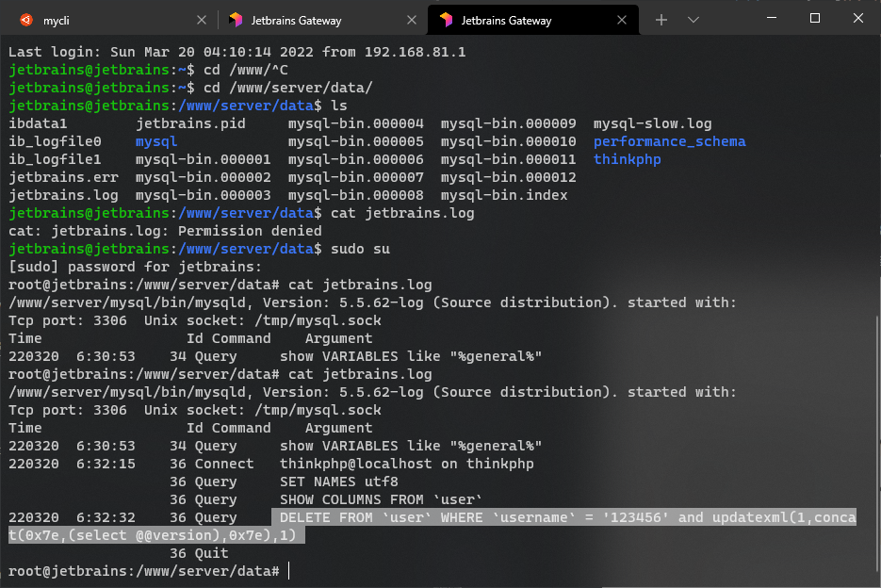The image size is (881, 588).
Task: Maximize the terminal window
Action: (x=815, y=18)
